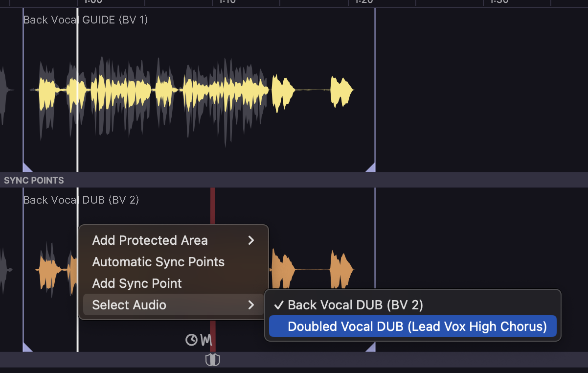Screen dimensions: 588x373
Task: Click the bottom-right range handle of the DUB track
Action: pos(371,348)
